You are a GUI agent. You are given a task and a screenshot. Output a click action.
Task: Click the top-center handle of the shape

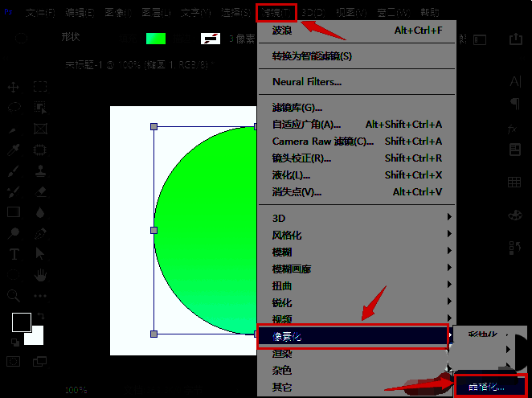(x=256, y=126)
